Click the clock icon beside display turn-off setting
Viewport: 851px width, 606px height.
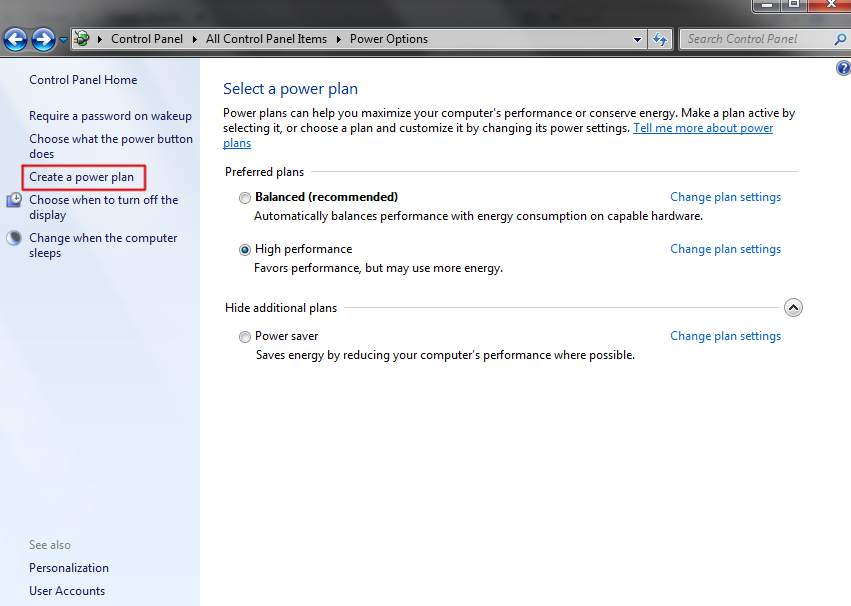(12, 198)
